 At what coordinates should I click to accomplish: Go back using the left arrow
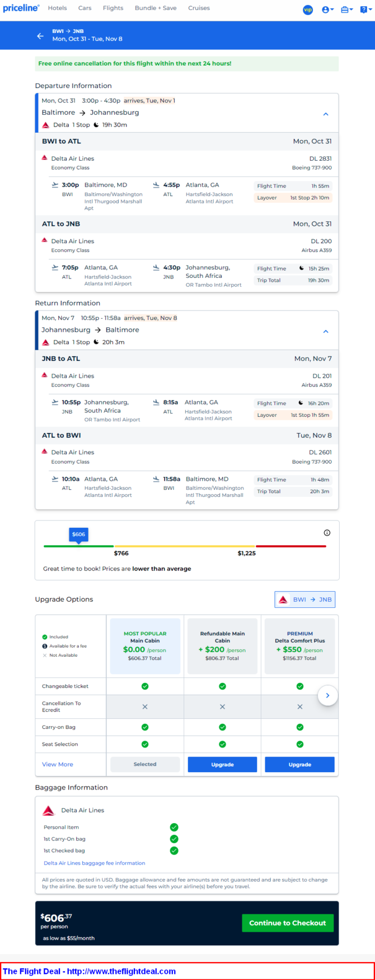[x=40, y=35]
